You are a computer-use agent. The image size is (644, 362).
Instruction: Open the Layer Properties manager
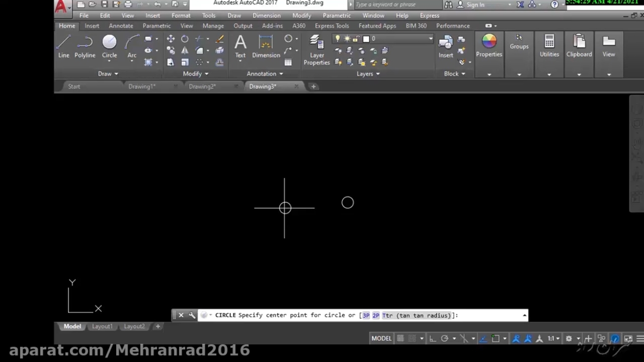tap(316, 50)
